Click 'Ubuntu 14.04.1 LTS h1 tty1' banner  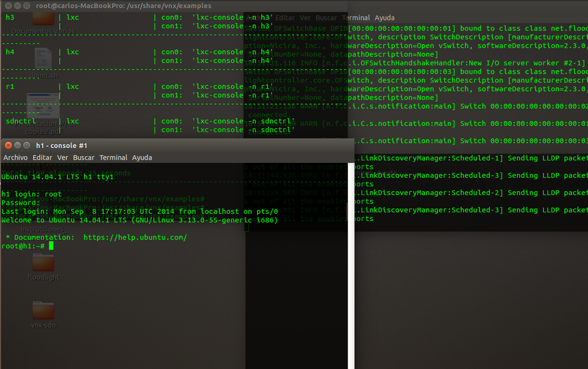[x=58, y=177]
